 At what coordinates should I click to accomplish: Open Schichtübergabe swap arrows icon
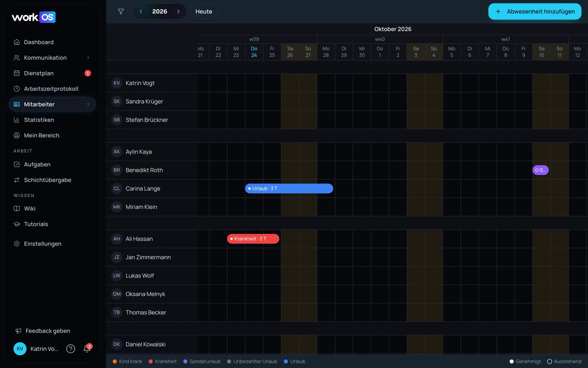tap(17, 180)
